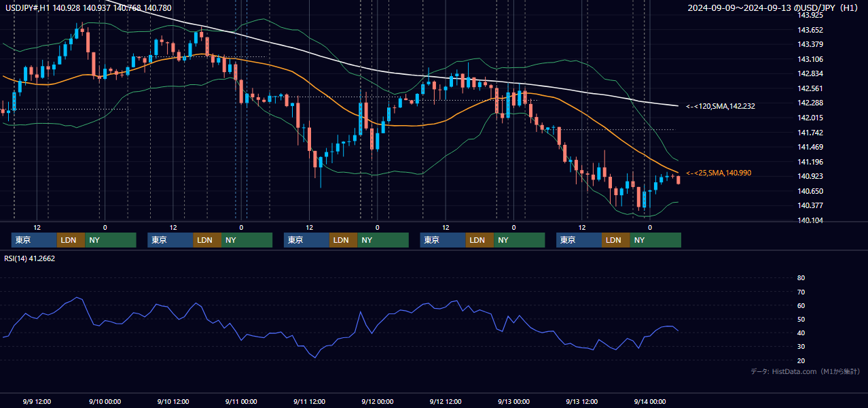Select the 9/10 12:00 time axis label
The width and height of the screenshot is (868, 408).
173,401
